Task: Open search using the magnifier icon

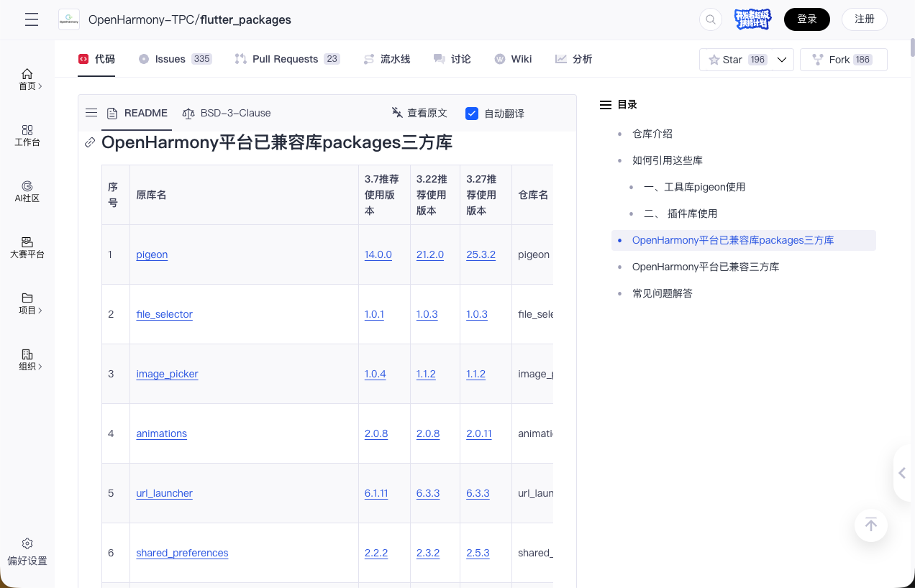Action: coord(710,19)
